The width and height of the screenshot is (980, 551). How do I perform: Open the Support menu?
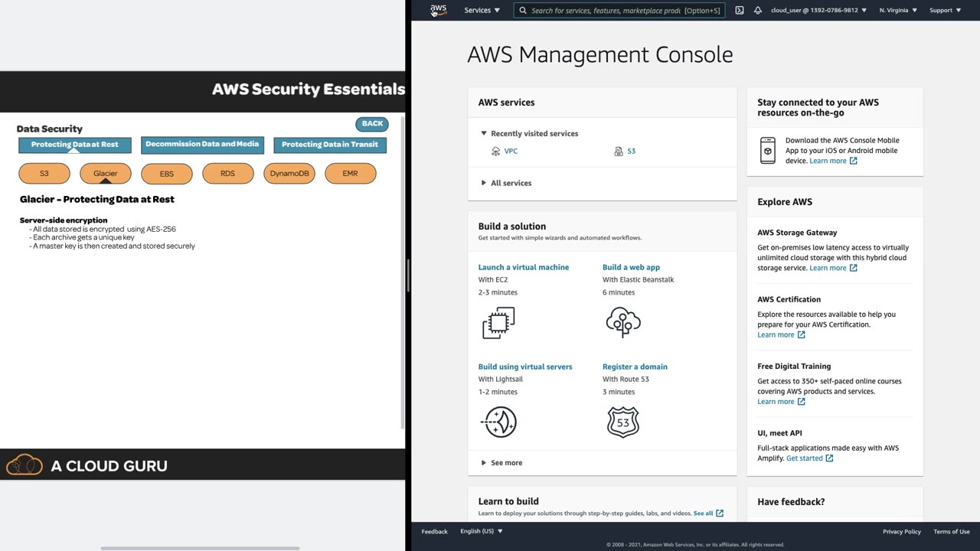coord(945,10)
